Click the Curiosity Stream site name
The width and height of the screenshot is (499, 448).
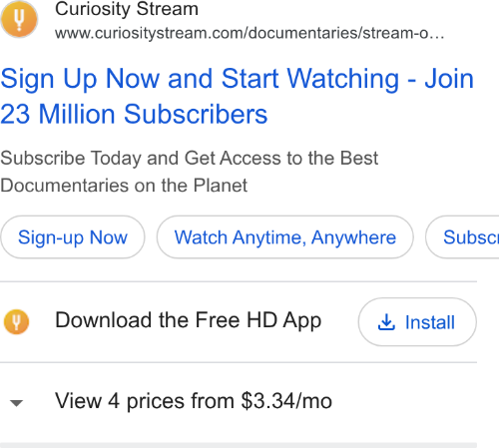(x=127, y=9)
